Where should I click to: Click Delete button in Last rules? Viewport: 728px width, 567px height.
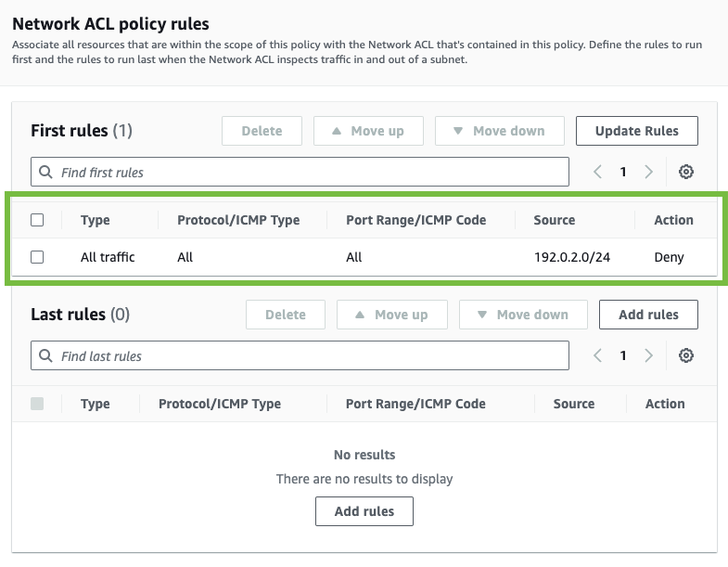click(x=286, y=315)
